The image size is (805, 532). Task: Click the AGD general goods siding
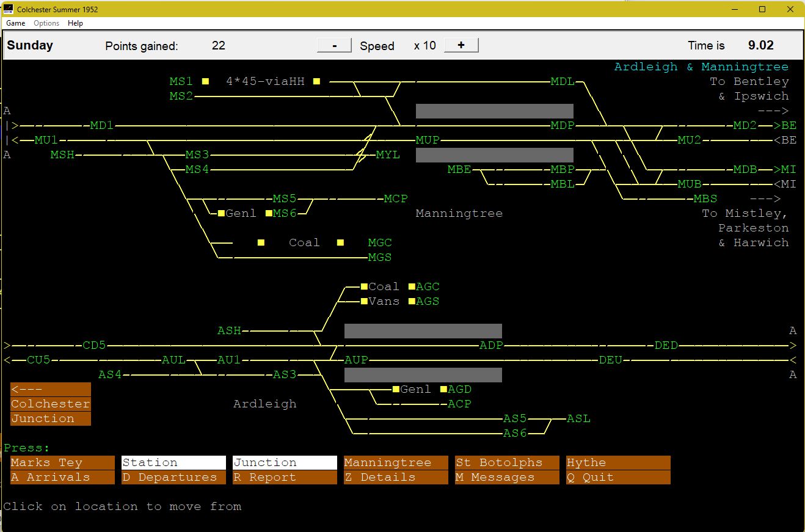[459, 389]
